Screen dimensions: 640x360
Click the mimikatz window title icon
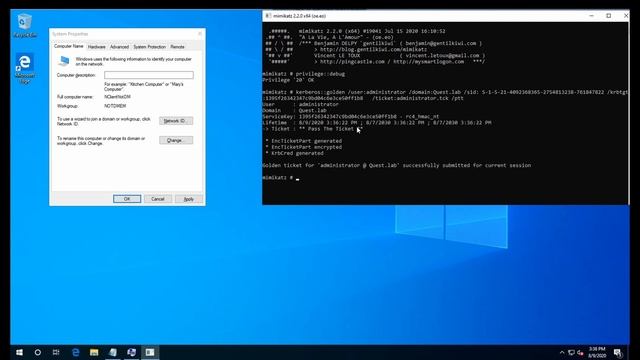268,16
